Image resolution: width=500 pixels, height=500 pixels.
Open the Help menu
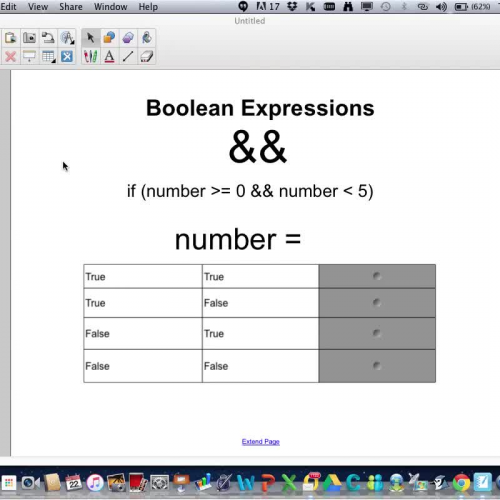148,7
